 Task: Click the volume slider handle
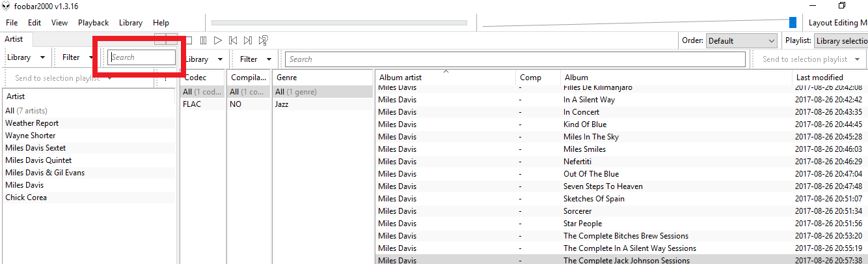793,23
